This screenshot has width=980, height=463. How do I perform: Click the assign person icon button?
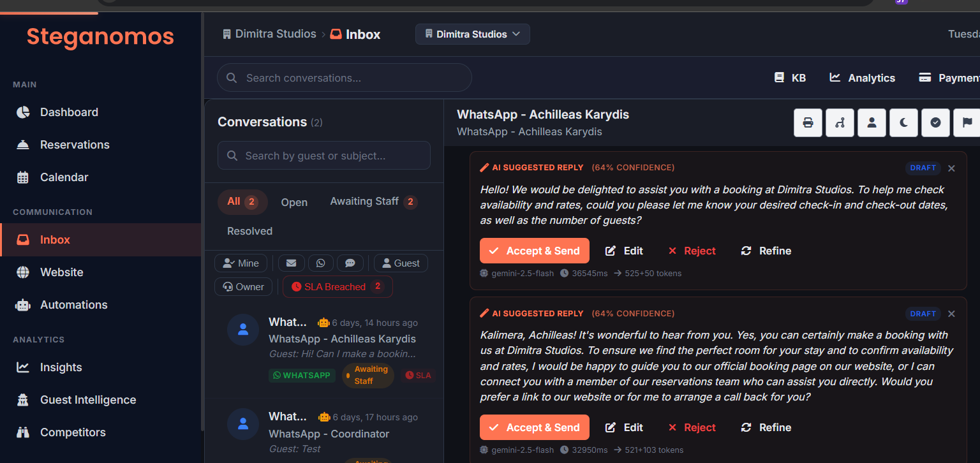pos(872,122)
